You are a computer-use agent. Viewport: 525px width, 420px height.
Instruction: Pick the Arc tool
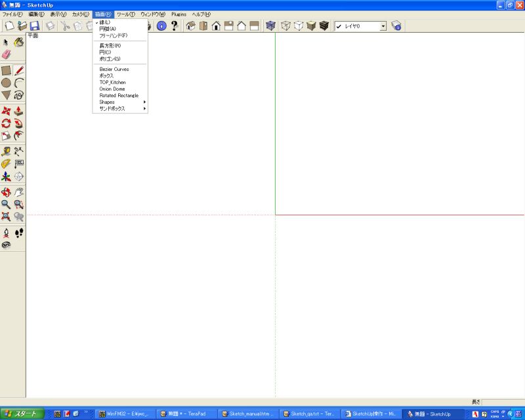19,83
